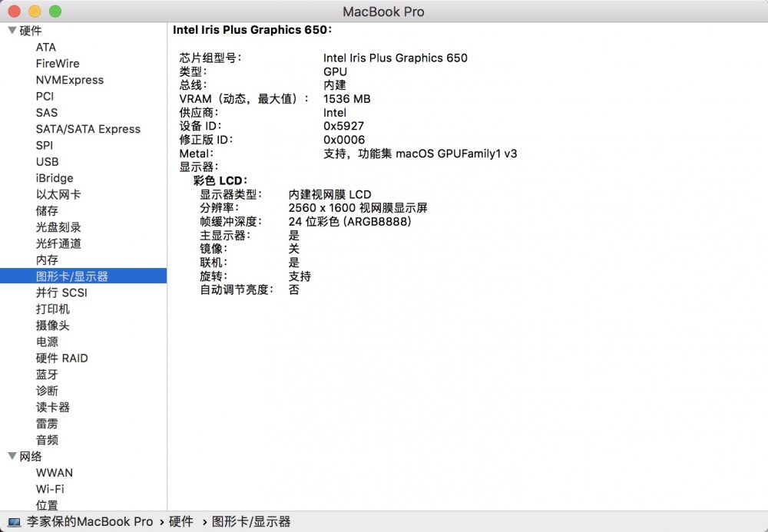Click the VRAM value 1536 MB
Screen dimensions: 768x532
click(x=347, y=99)
